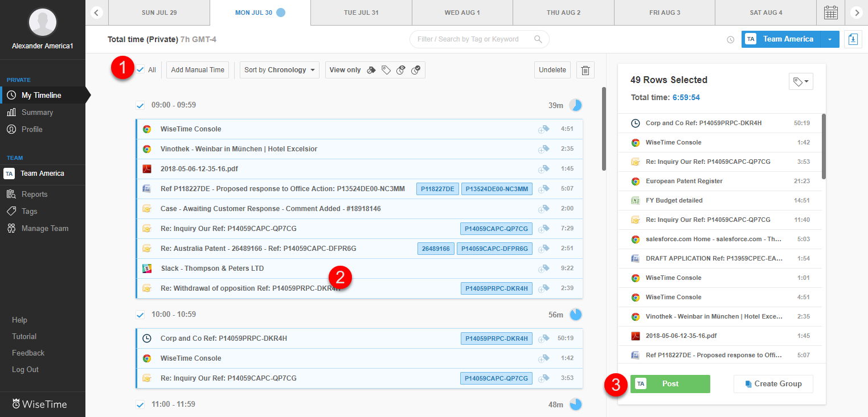Click fourth View only check filter icon
This screenshot has height=417, width=868.
click(x=416, y=70)
